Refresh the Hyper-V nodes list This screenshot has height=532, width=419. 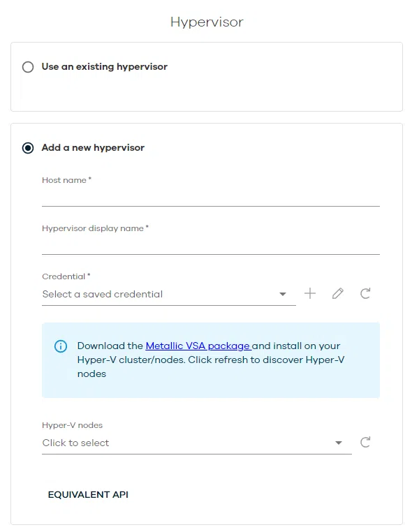(x=365, y=443)
